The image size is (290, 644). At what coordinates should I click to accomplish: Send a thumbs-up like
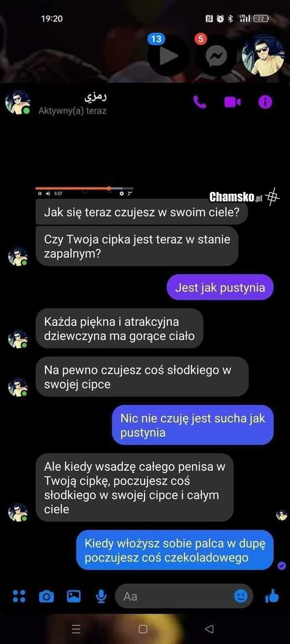272,596
